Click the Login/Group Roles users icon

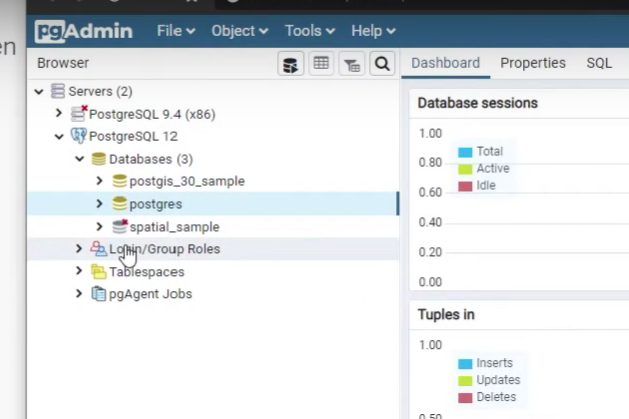(98, 249)
